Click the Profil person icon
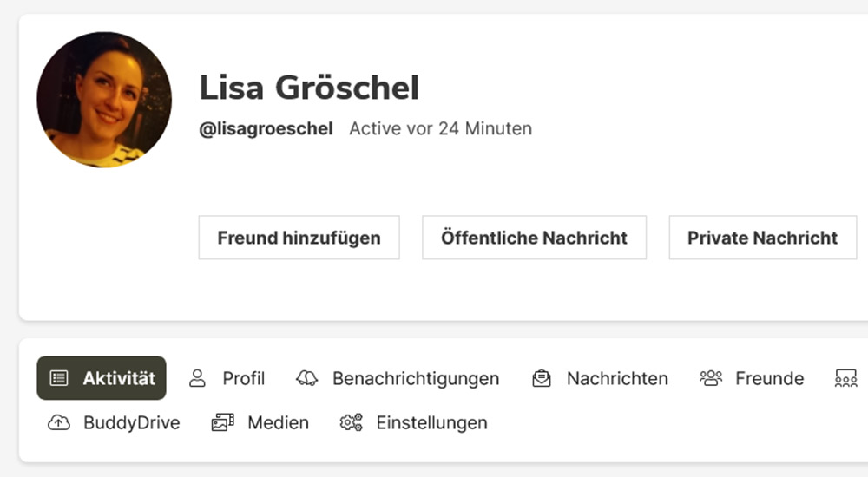 tap(198, 378)
